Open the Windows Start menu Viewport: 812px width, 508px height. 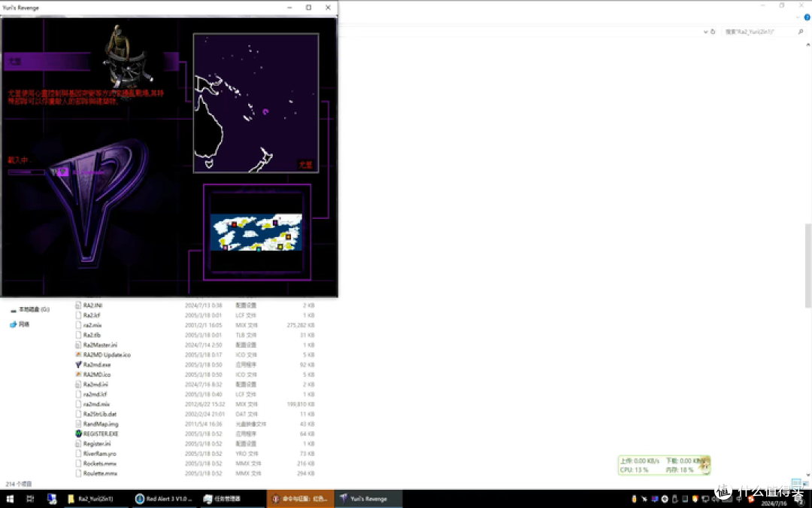click(10, 499)
